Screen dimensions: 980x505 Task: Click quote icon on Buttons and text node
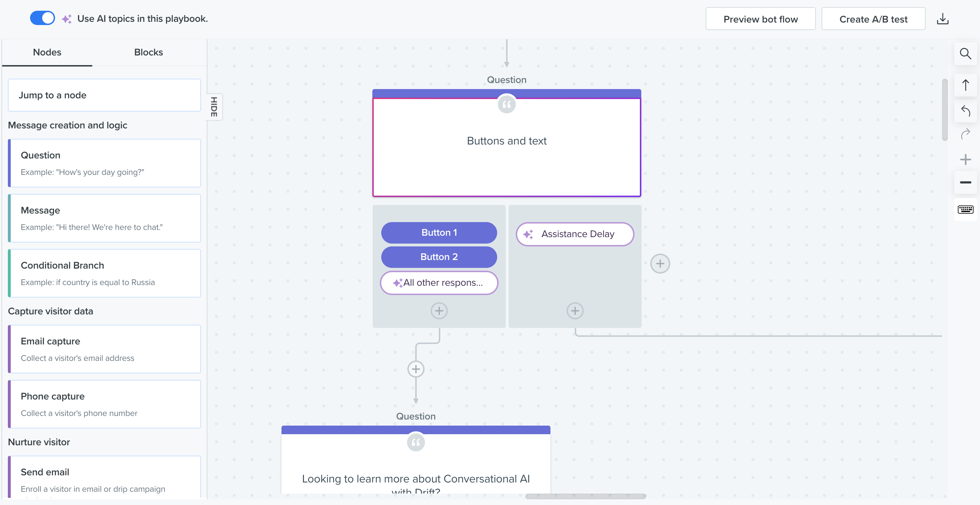[506, 104]
